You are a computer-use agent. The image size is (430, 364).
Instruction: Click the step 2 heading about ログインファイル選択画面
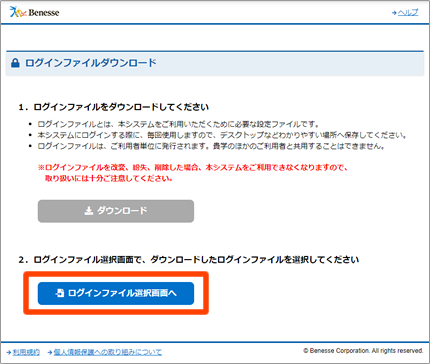pyautogui.click(x=189, y=259)
